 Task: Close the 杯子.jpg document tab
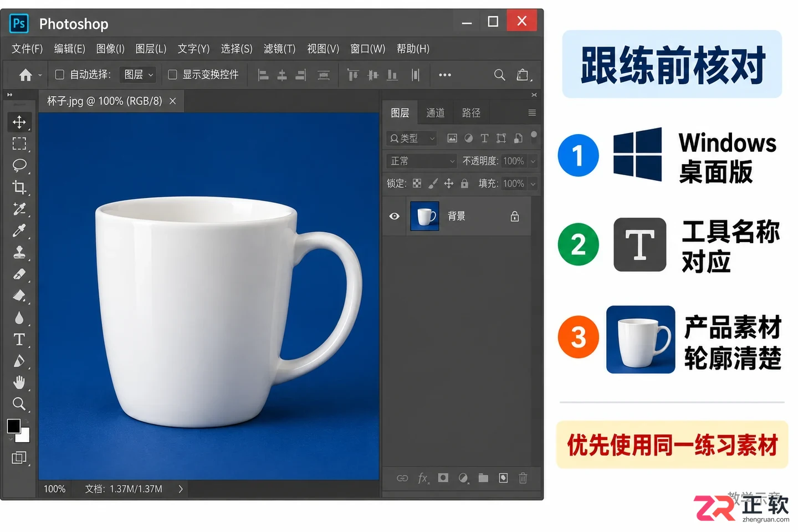[173, 101]
